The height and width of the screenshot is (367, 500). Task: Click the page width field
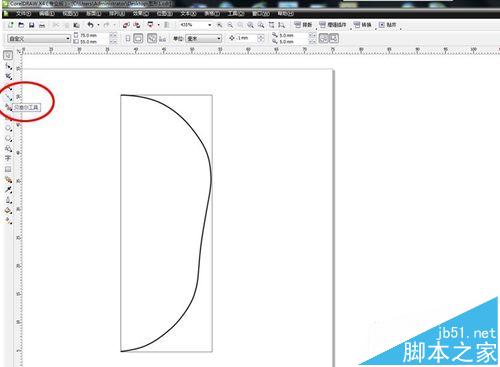tap(94, 35)
